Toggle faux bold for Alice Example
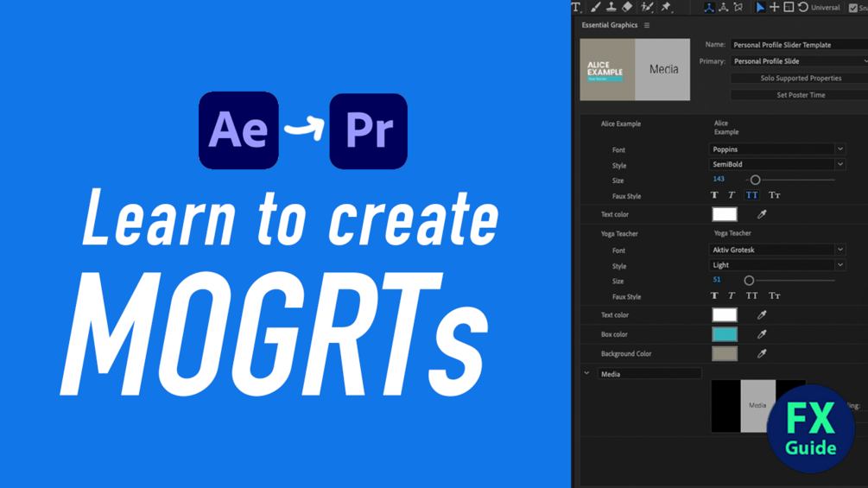 [x=714, y=195]
